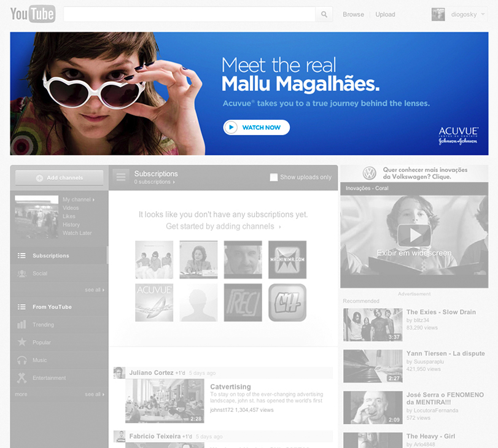Screen dimensions: 498x448
Task: Expand see all under Social
Action: click(x=95, y=290)
